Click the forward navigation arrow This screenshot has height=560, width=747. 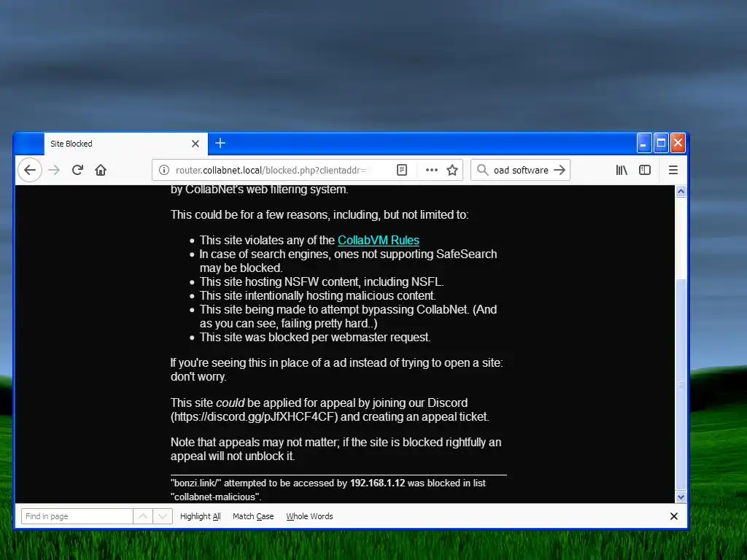(x=54, y=170)
